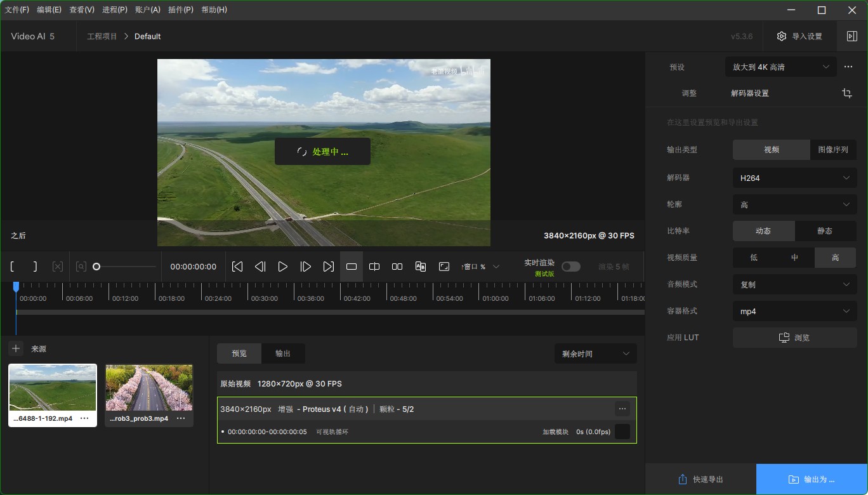Open the 插件(P) menu
Image resolution: width=868 pixels, height=495 pixels.
click(181, 10)
